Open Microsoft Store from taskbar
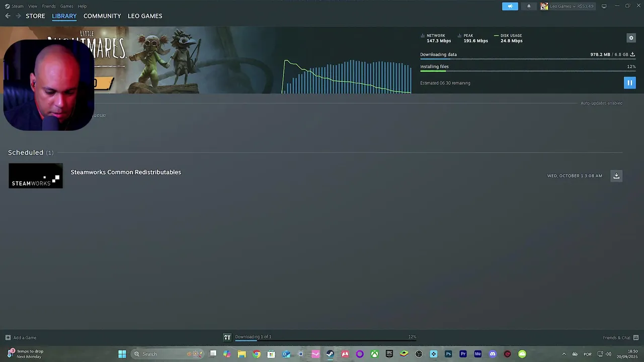This screenshot has height=362, width=644. click(271, 354)
